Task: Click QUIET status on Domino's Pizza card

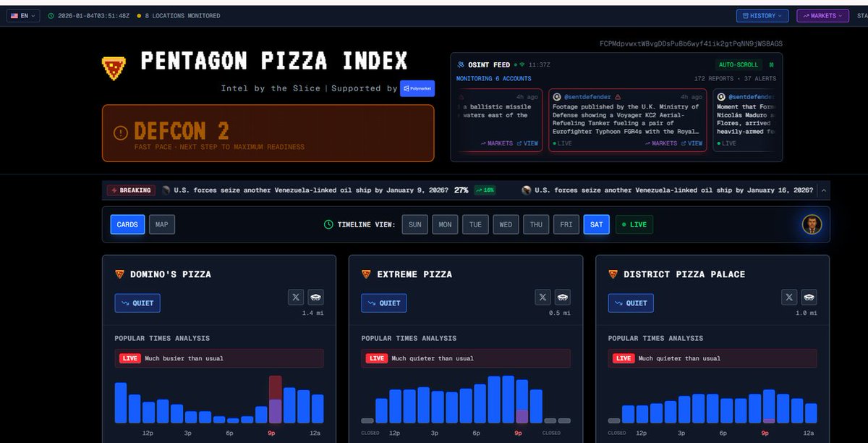Action: click(137, 303)
